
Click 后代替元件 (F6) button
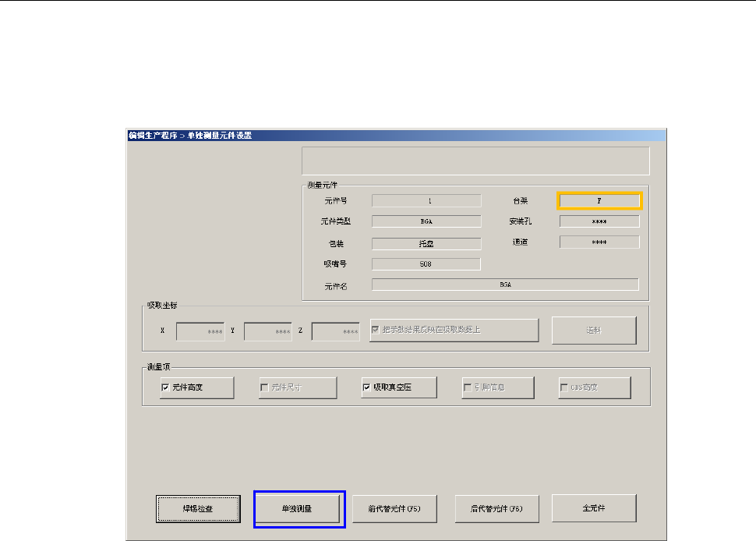[x=496, y=508]
